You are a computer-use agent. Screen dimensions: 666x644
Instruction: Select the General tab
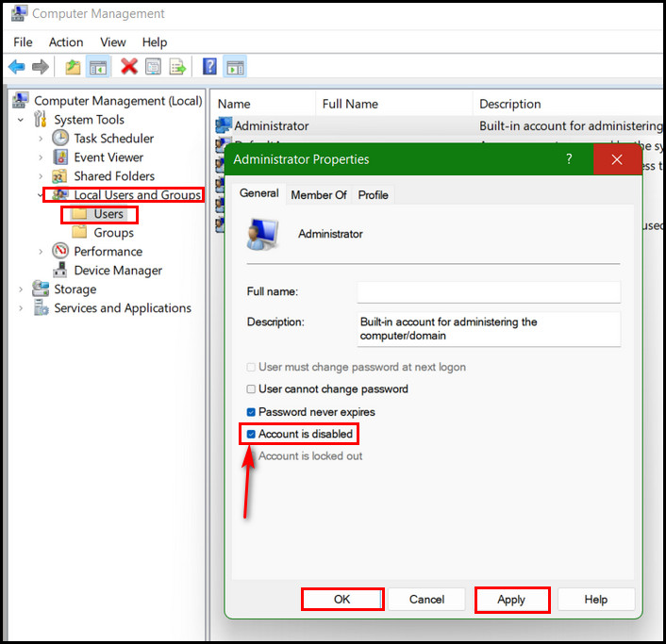pyautogui.click(x=259, y=193)
